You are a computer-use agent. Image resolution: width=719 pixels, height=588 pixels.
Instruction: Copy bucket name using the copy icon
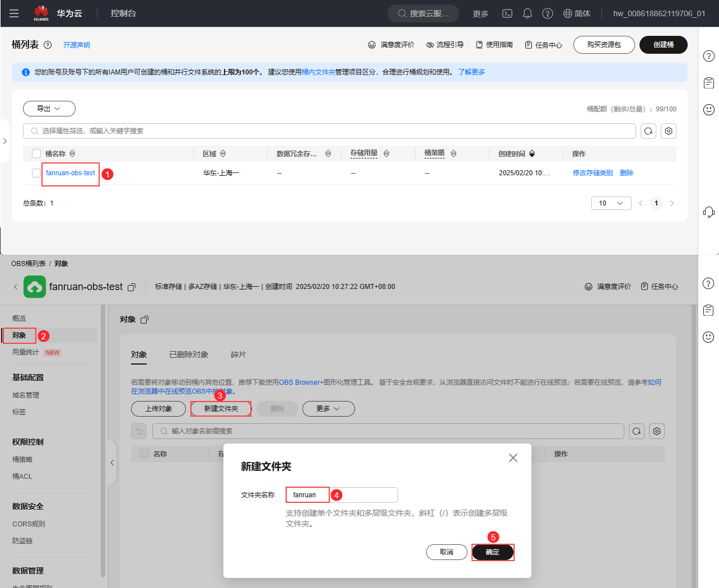tap(131, 286)
